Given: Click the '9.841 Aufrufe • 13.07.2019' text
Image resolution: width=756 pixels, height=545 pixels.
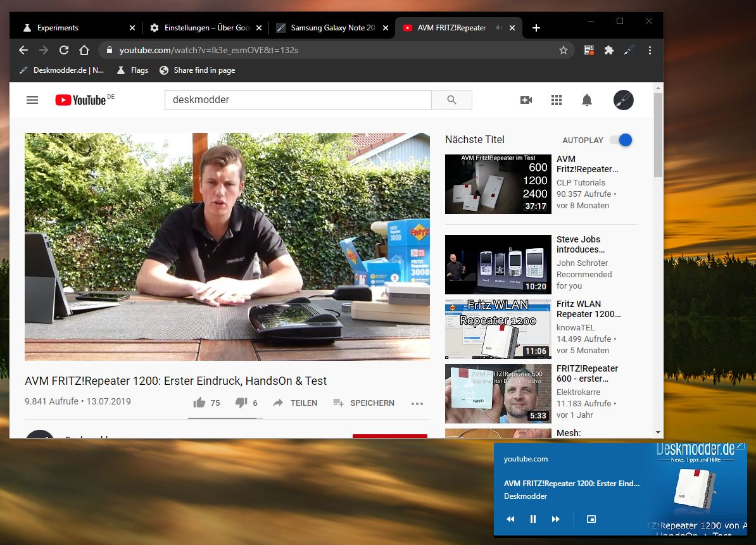Looking at the screenshot, I should pos(78,401).
